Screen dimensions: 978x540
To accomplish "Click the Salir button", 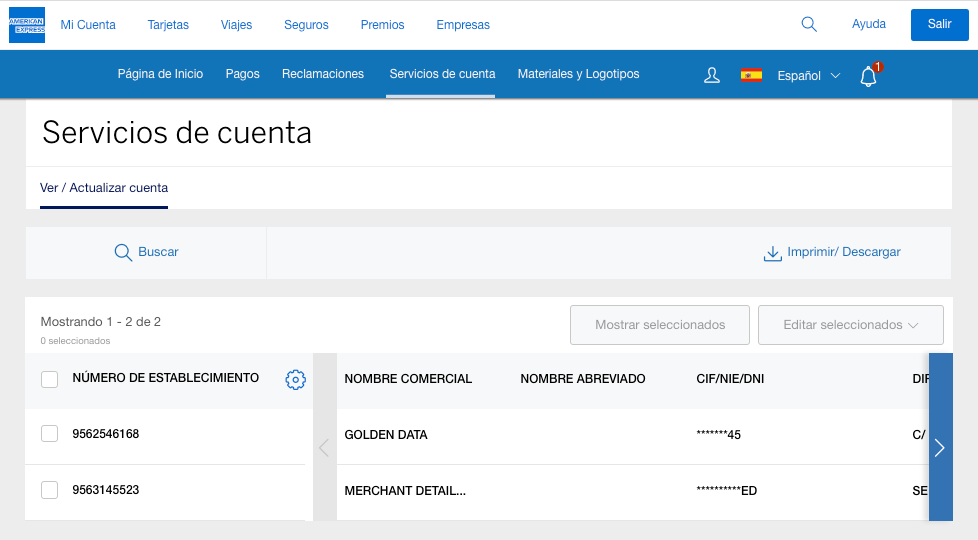I will tap(939, 25).
